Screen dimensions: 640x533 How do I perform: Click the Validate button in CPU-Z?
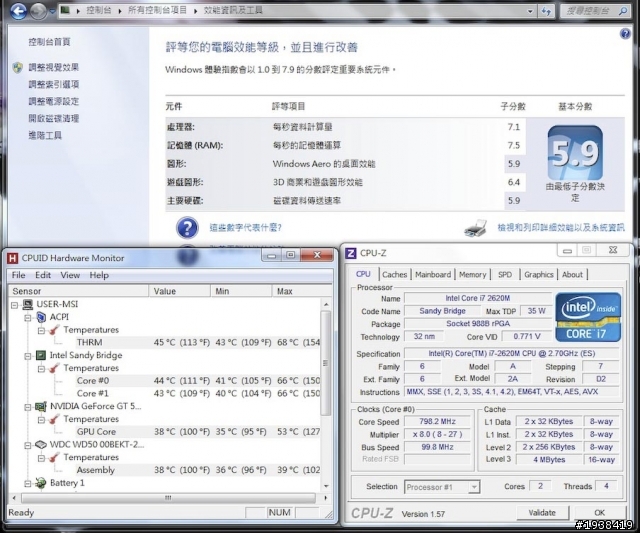[x=542, y=513]
